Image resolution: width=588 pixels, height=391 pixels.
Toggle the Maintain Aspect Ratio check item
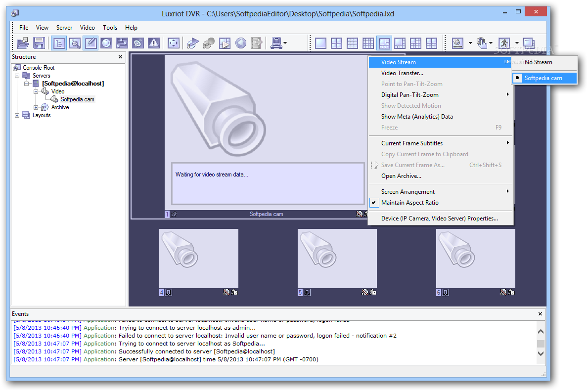pos(441,203)
